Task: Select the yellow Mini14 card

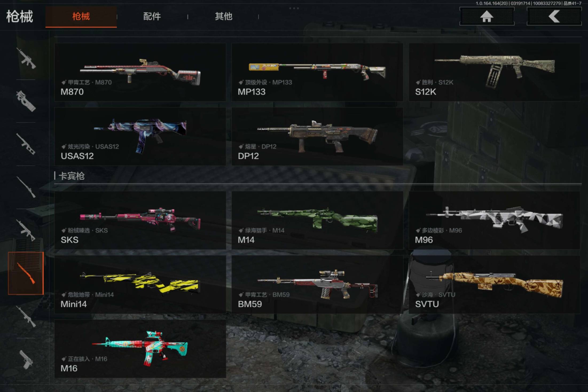Action: pyautogui.click(x=140, y=284)
